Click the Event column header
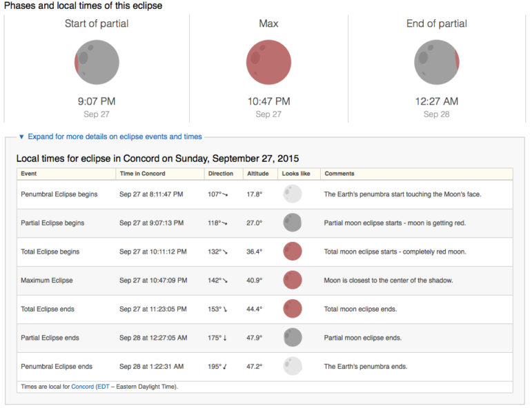The height and width of the screenshot is (408, 532). pyautogui.click(x=29, y=174)
